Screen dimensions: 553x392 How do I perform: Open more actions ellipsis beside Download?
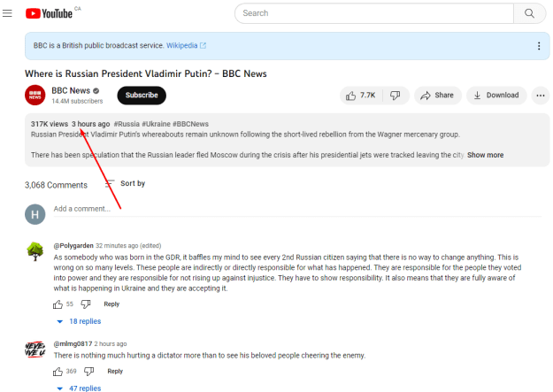point(541,96)
